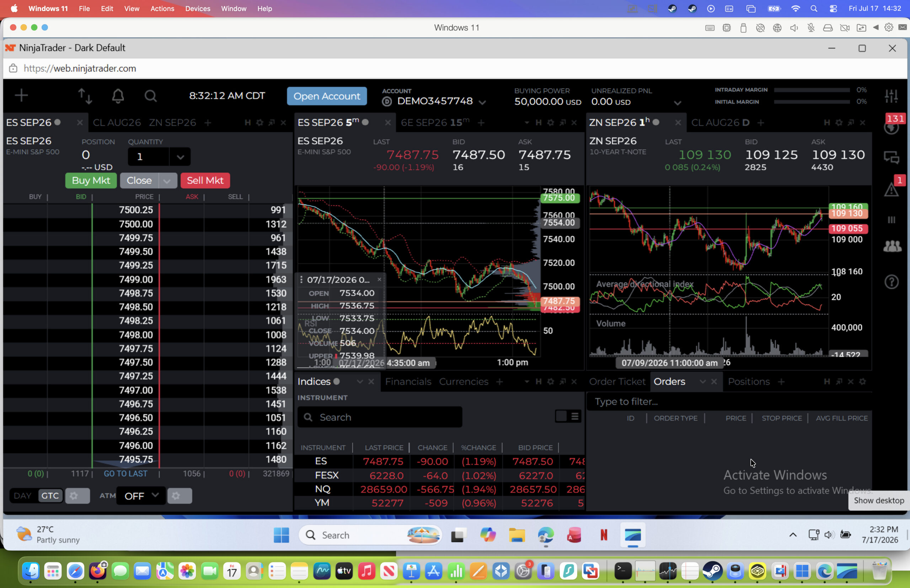
Task: Close the 07/17/2026 OHLC data tooltip
Action: pyautogui.click(x=379, y=280)
